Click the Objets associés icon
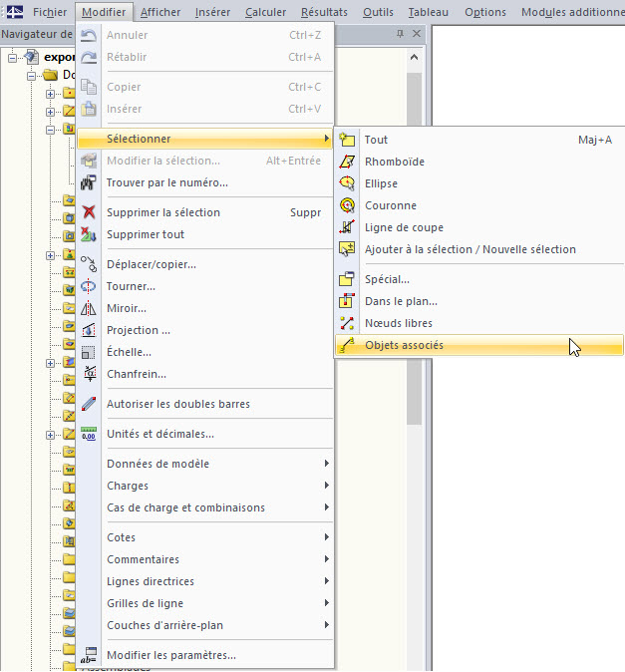The width and height of the screenshot is (625, 672). tap(347, 345)
